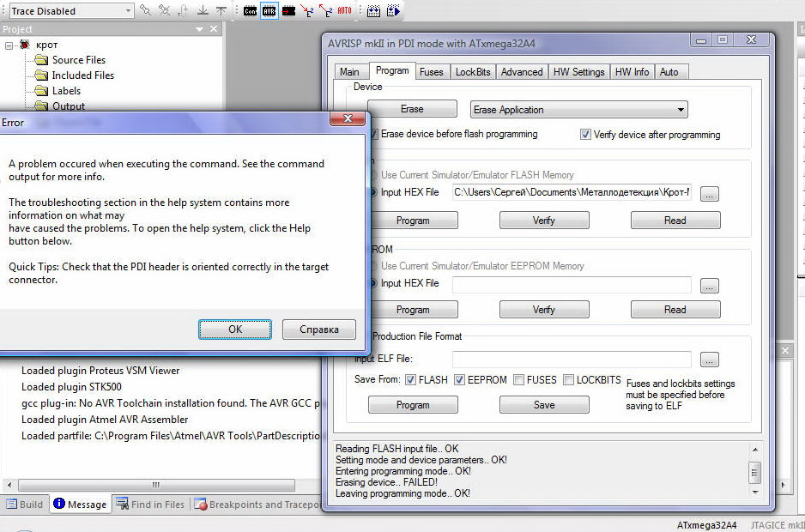This screenshot has width=805, height=532.
Task: Click the chip icon with red arrow
Action: point(288,11)
